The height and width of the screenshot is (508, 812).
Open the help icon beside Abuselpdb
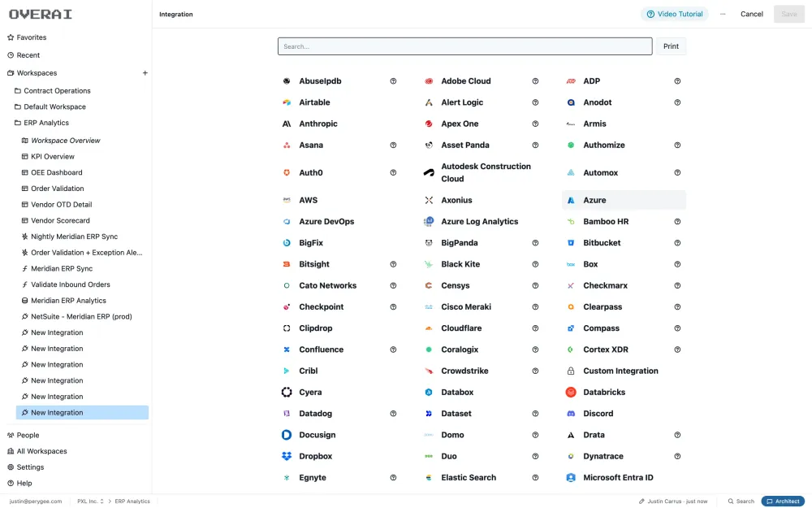[x=393, y=81]
